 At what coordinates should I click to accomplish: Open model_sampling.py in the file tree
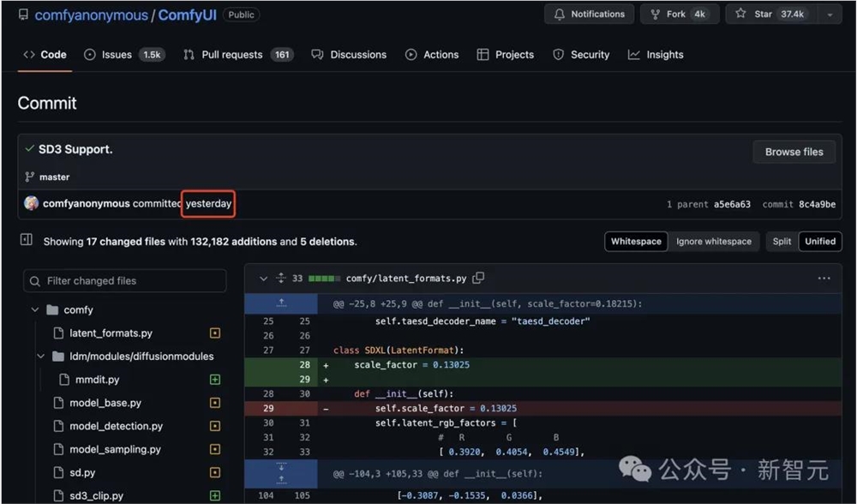(x=115, y=449)
